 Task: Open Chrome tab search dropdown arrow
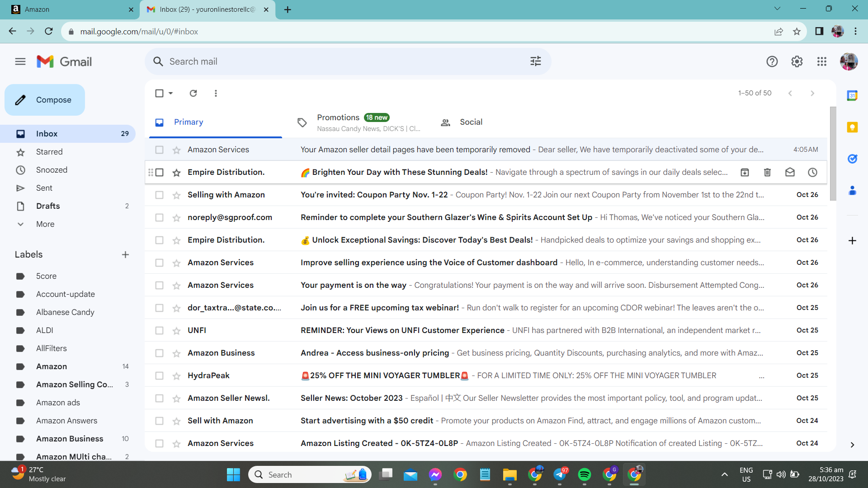[777, 9]
